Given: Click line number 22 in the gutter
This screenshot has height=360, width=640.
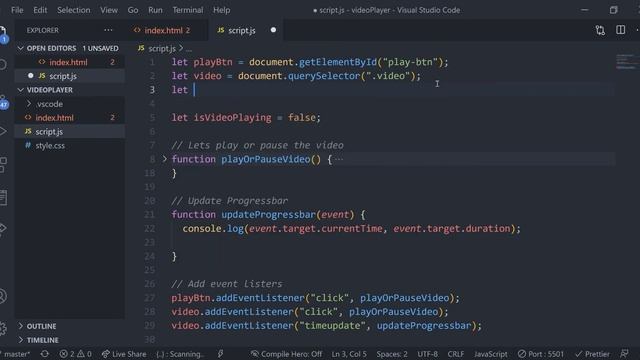Looking at the screenshot, I should [x=149, y=229].
